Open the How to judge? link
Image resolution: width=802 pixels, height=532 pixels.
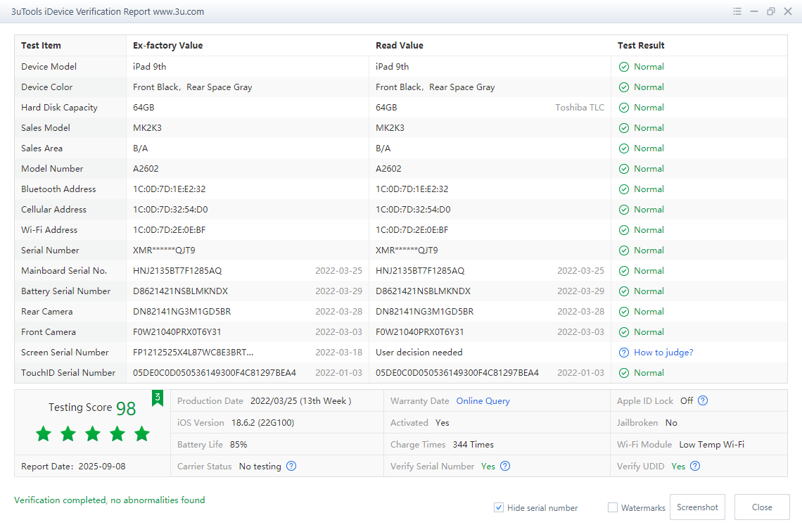pyautogui.click(x=663, y=353)
